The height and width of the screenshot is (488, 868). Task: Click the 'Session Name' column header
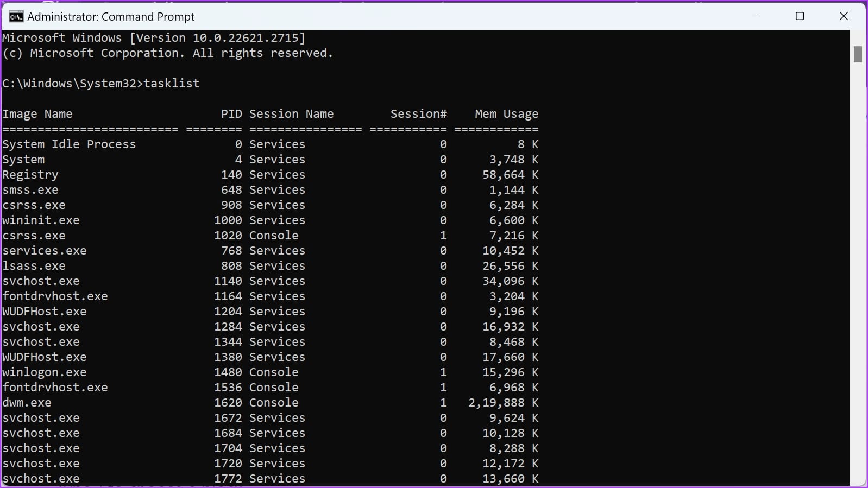pyautogui.click(x=292, y=114)
